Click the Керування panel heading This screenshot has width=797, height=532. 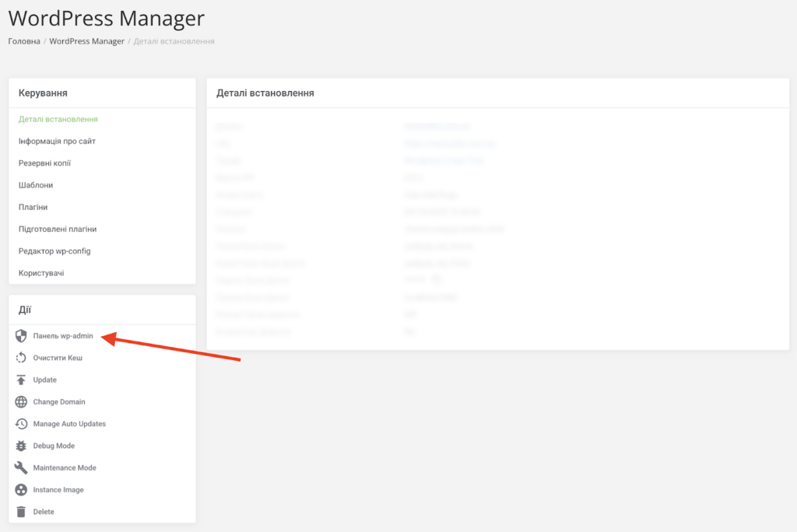point(43,93)
